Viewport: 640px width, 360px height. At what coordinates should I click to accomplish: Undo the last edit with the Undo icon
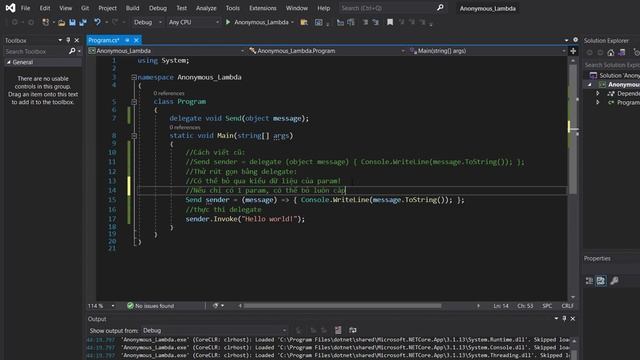[x=97, y=22]
